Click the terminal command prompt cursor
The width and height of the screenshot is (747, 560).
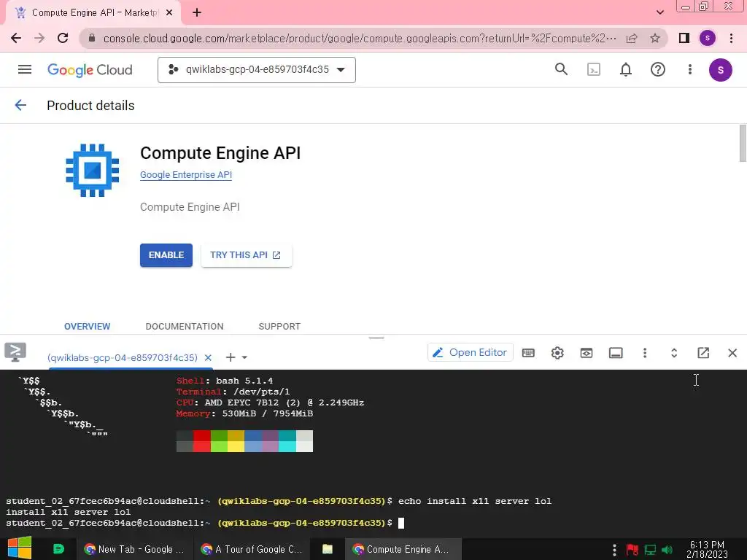click(401, 523)
